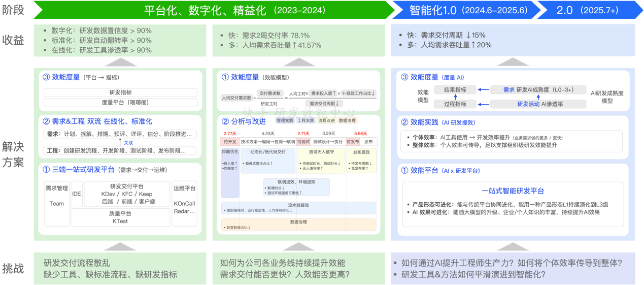Select the 过程指标 box
The height and width of the screenshot is (285, 644).
[455, 104]
